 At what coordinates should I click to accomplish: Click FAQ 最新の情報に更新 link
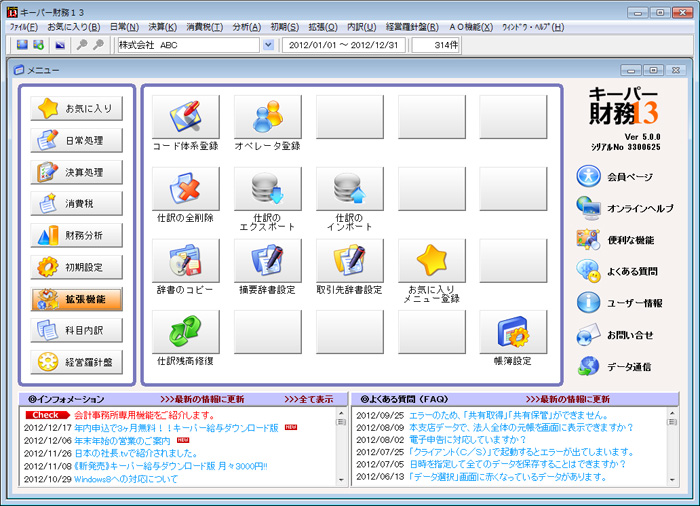[568, 399]
